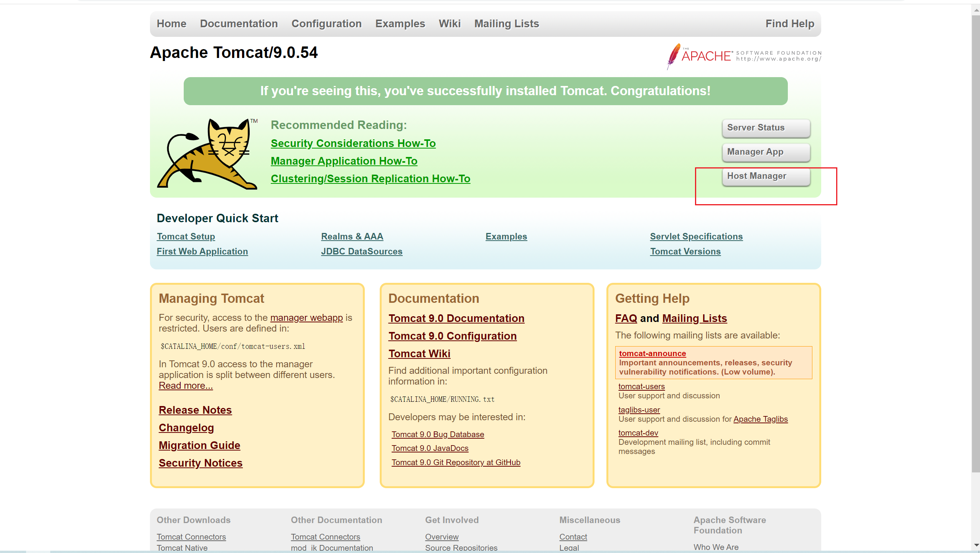Click the Server Status button
Screen dimensions: 980x553
pyautogui.click(x=766, y=128)
